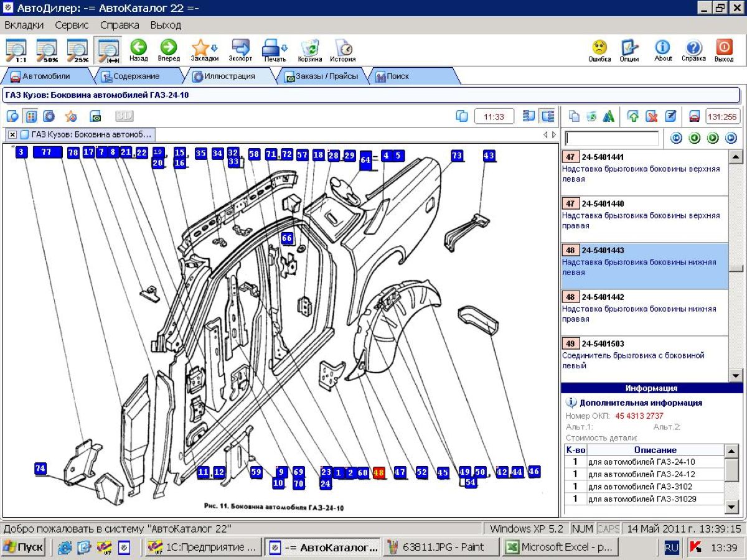
Task: Click the Пуск start button
Action: pos(24,548)
